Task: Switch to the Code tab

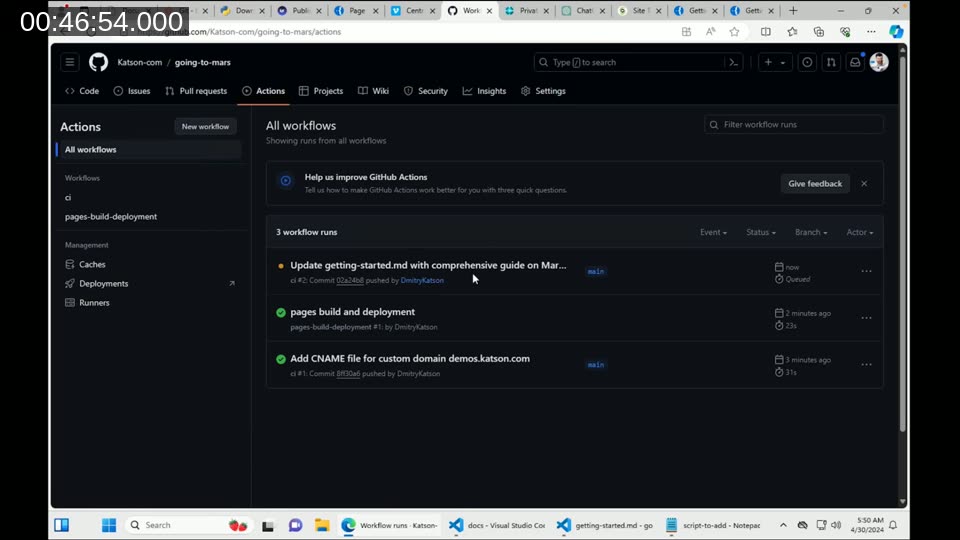Action: click(x=82, y=91)
